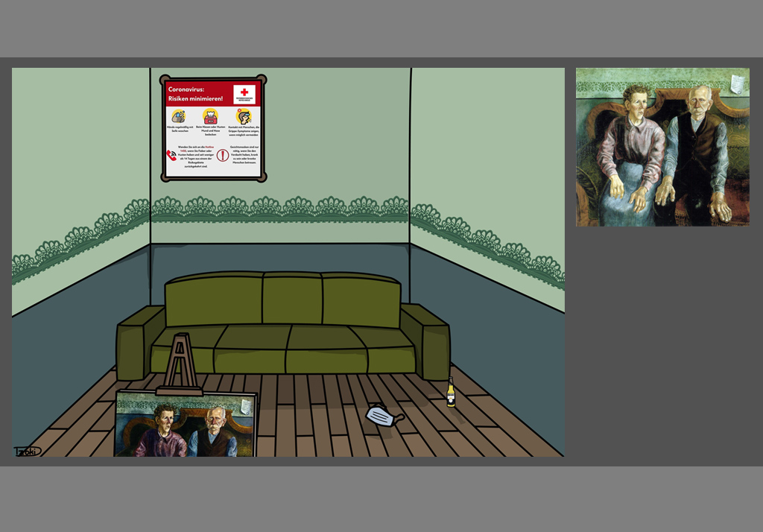This screenshot has width=763, height=532.
Task: Click the red exclamation mark circle icon
Action: pos(222,155)
